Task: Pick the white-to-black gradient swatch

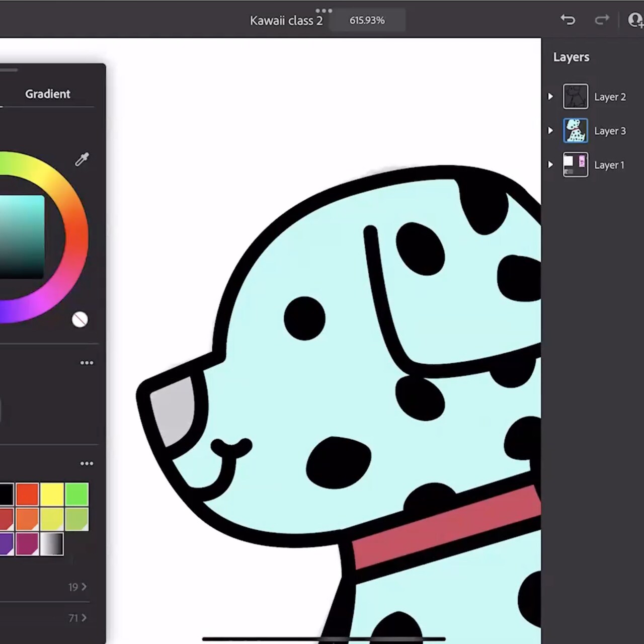Action: pyautogui.click(x=52, y=544)
